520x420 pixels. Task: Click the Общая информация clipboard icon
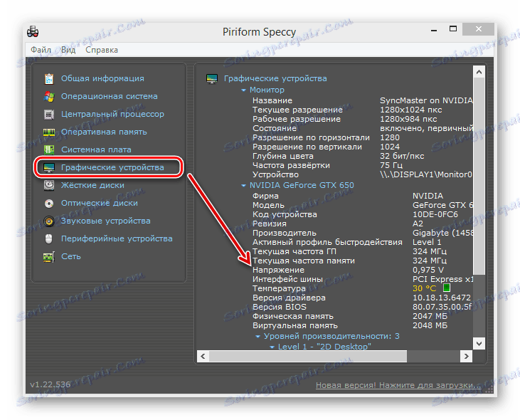[49, 78]
